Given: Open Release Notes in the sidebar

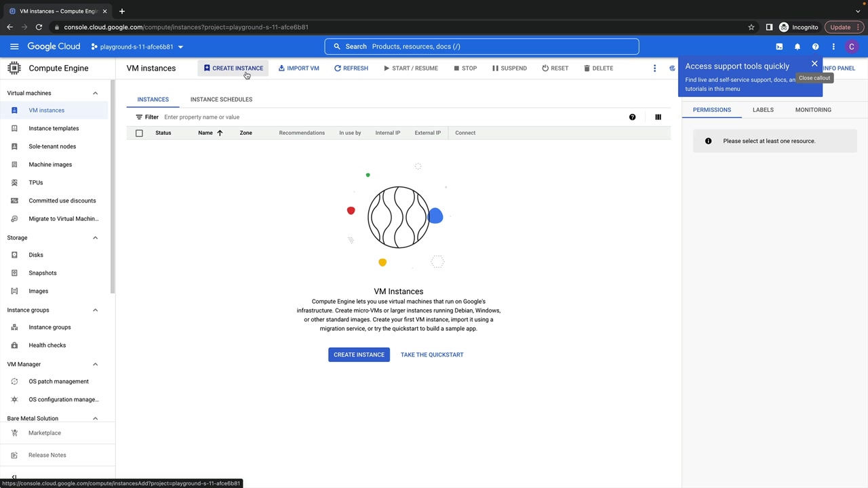Looking at the screenshot, I should (47, 455).
